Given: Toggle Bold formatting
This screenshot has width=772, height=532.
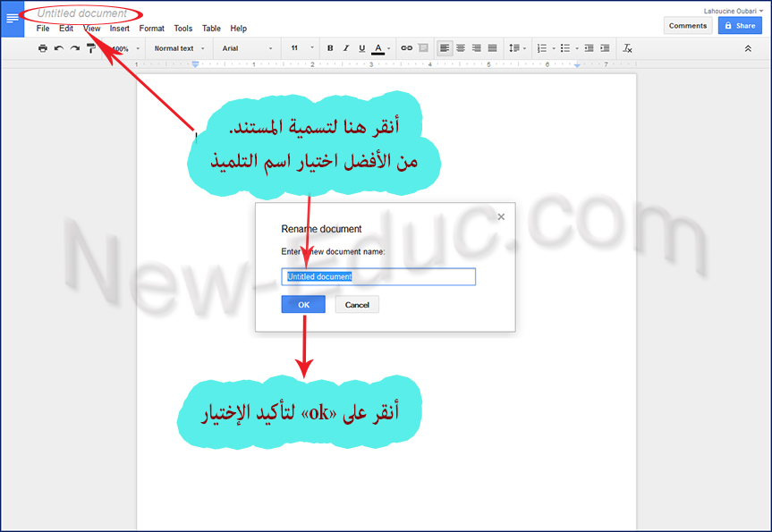Looking at the screenshot, I should tap(330, 48).
